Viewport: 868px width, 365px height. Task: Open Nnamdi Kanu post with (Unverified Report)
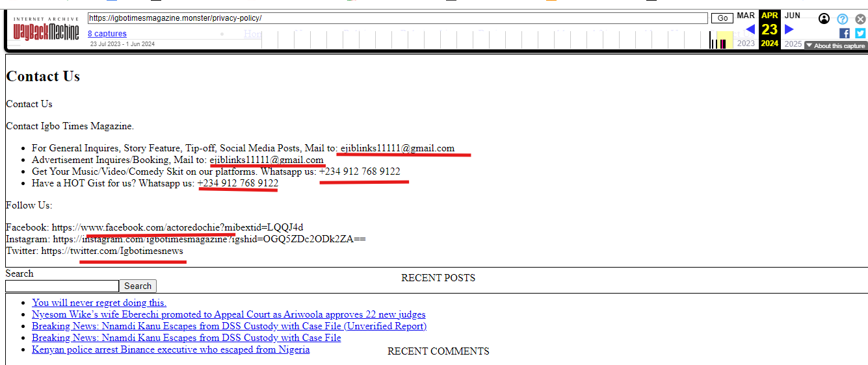(x=229, y=326)
